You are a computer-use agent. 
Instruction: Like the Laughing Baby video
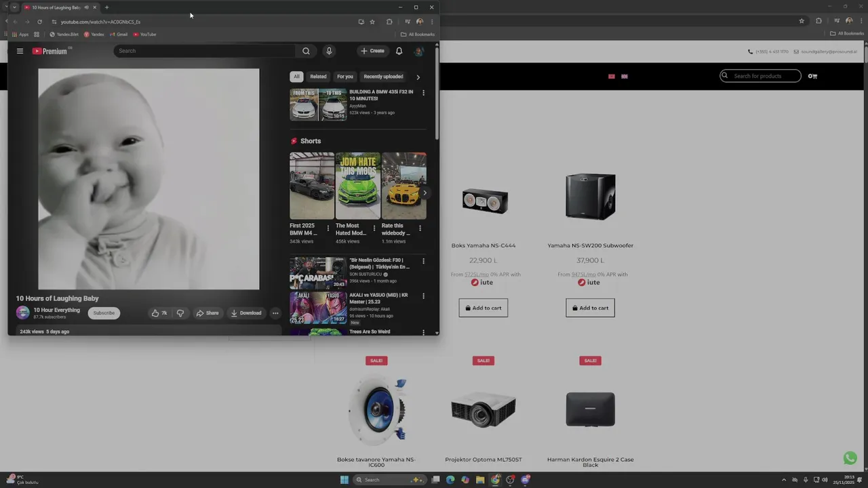[159, 313]
